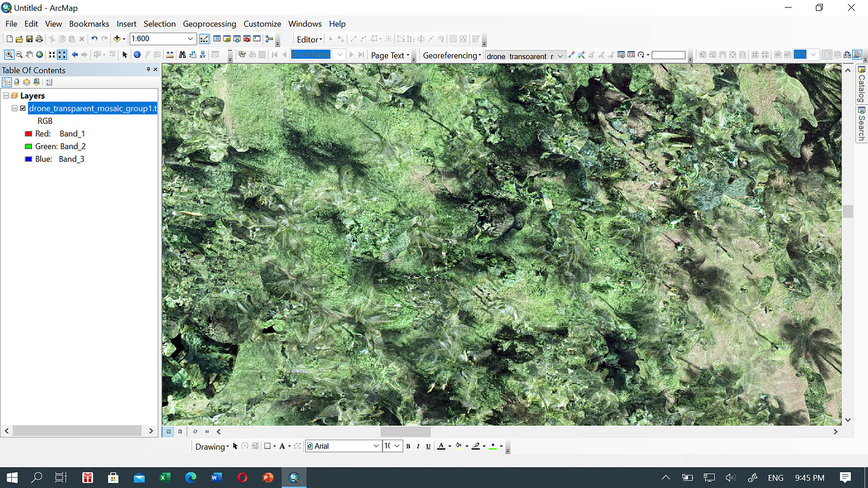This screenshot has width=868, height=488.
Task: Open the Go To XY tool
Action: 202,54
